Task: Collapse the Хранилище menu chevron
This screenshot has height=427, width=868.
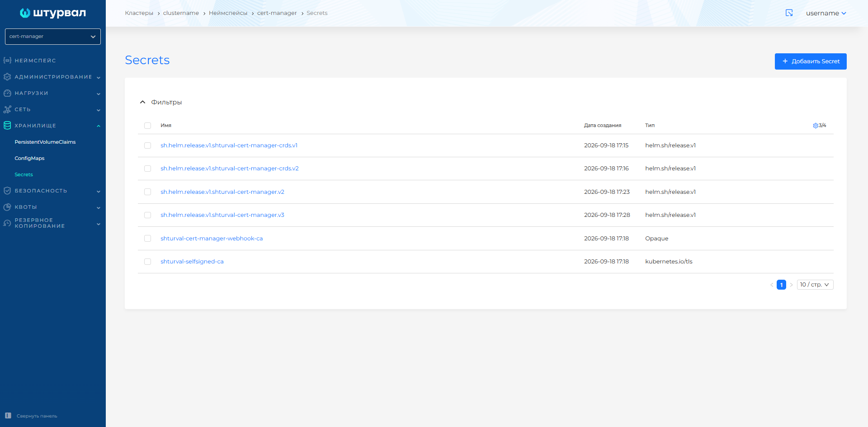Action: coord(99,126)
